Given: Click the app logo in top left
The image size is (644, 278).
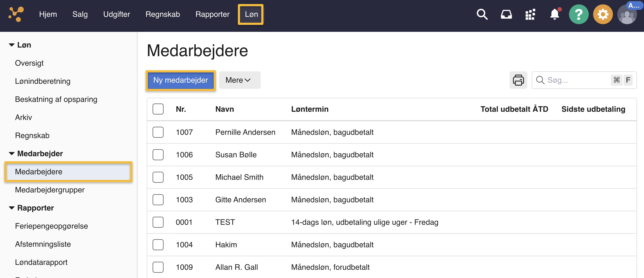Looking at the screenshot, I should point(16,14).
